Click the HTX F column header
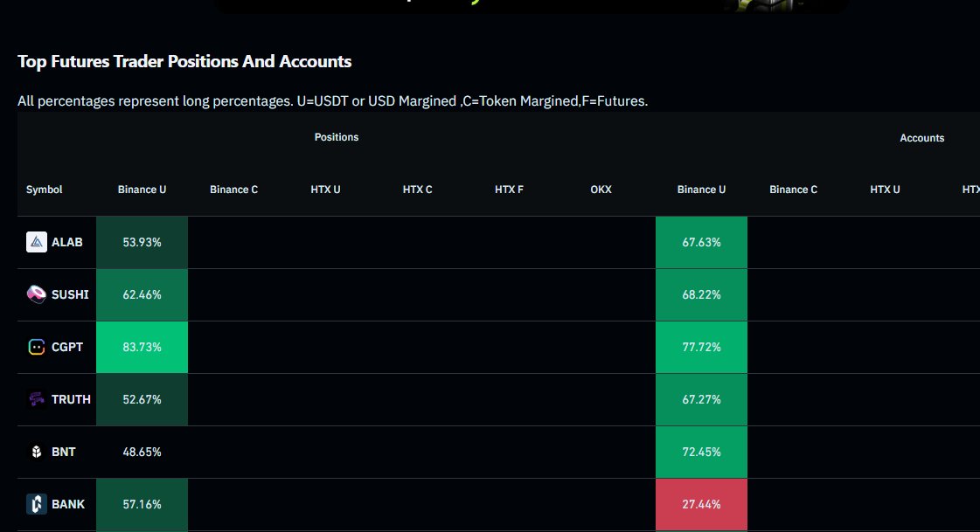 [510, 190]
